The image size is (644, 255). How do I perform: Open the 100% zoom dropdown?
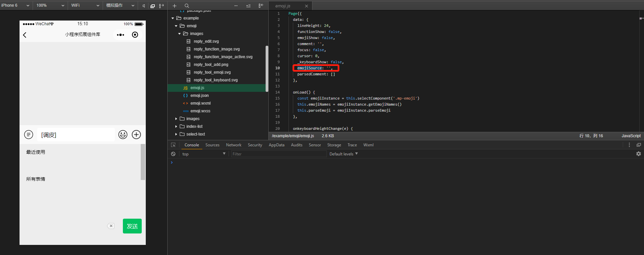50,5
